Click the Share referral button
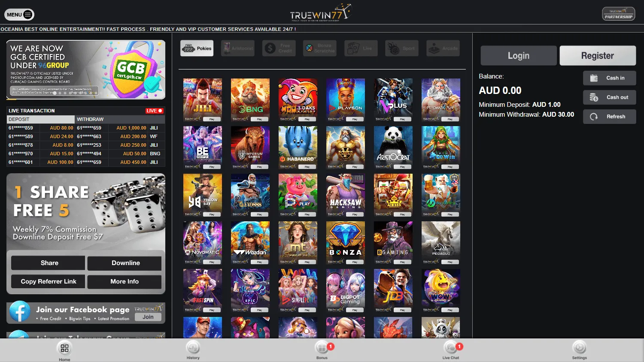This screenshot has height=362, width=644. click(48, 263)
